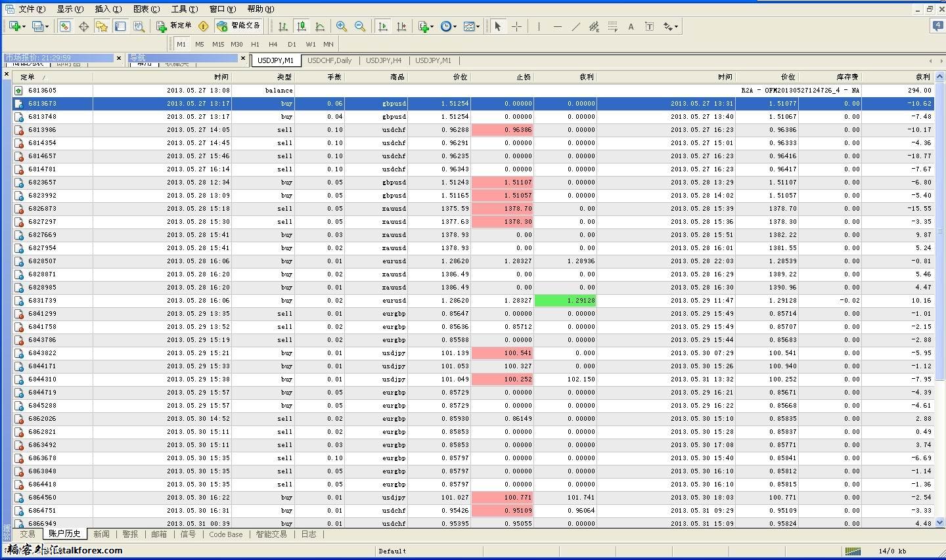Open the notification bubble showing 4
This screenshot has width=946, height=560.
938,26
